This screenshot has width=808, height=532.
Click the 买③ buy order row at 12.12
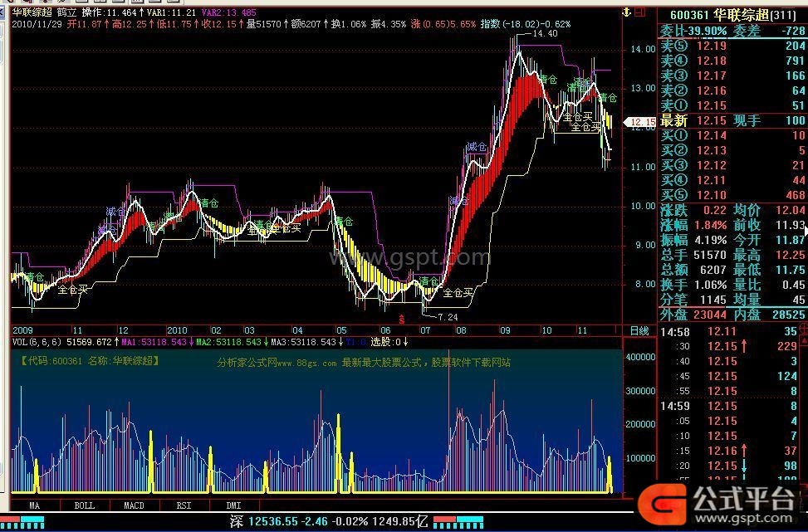point(732,165)
